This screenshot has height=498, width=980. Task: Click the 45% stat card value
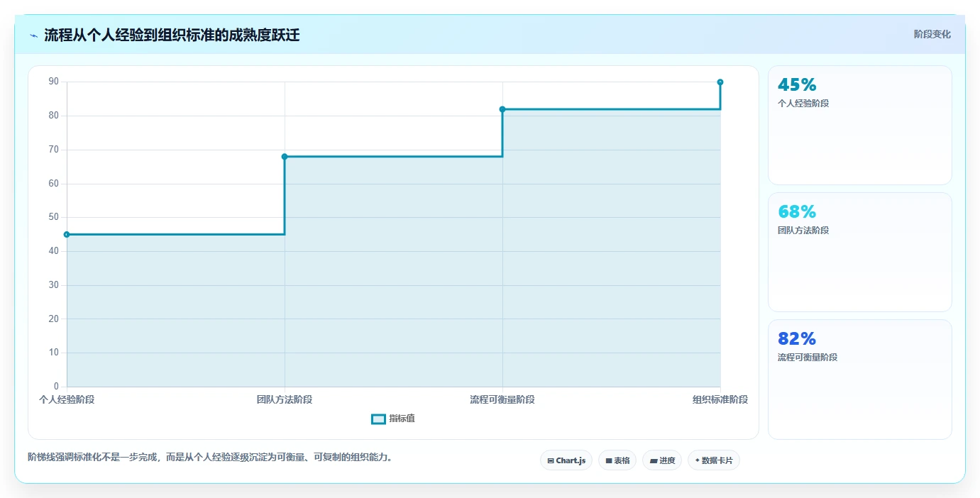point(797,84)
